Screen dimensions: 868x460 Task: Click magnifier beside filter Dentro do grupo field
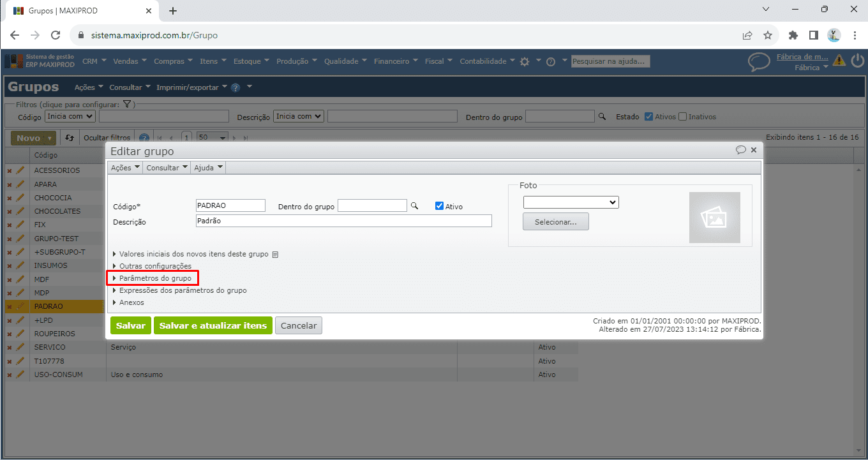point(602,117)
